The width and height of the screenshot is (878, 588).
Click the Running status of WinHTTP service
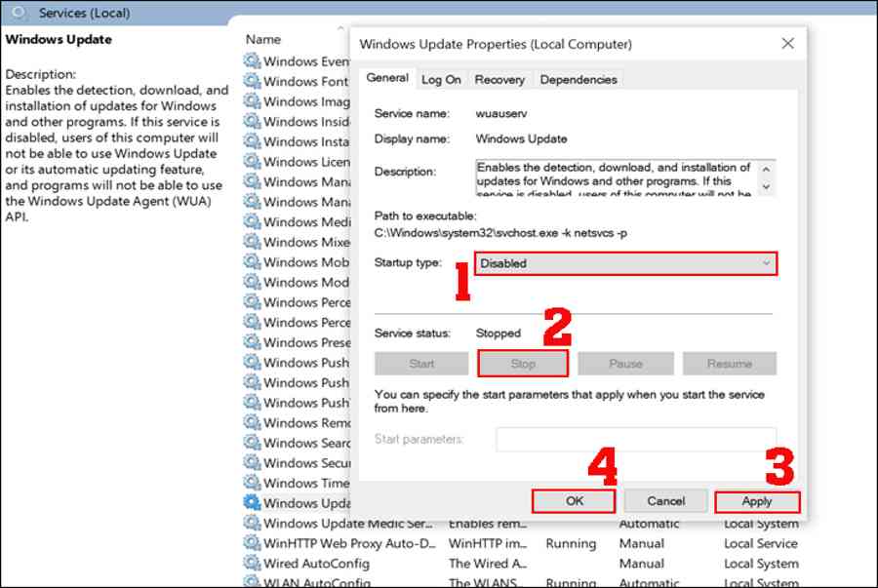pyautogui.click(x=571, y=543)
